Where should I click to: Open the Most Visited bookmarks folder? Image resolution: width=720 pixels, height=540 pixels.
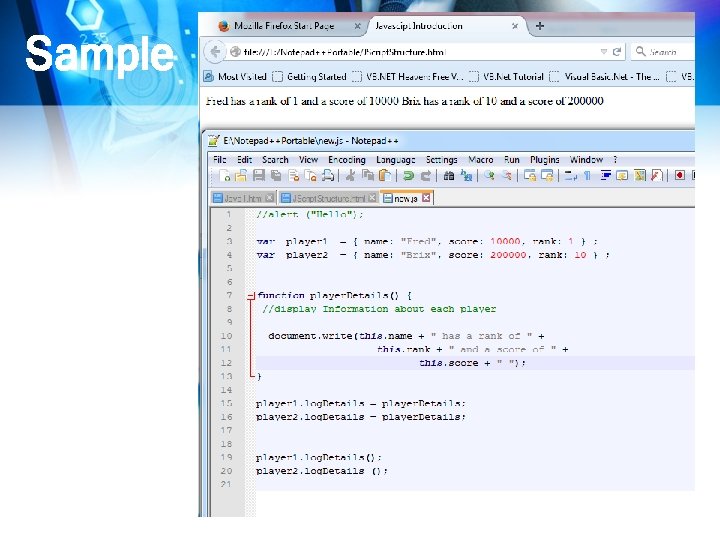pyautogui.click(x=235, y=77)
